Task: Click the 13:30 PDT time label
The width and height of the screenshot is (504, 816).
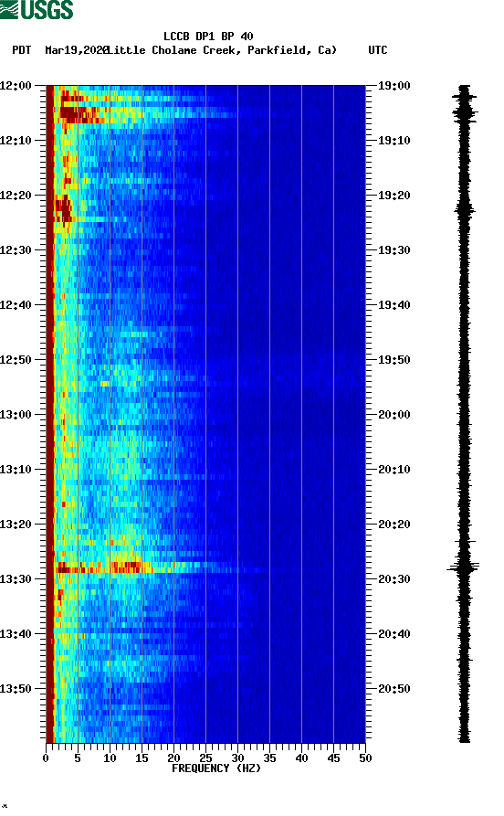Action: 16,578
